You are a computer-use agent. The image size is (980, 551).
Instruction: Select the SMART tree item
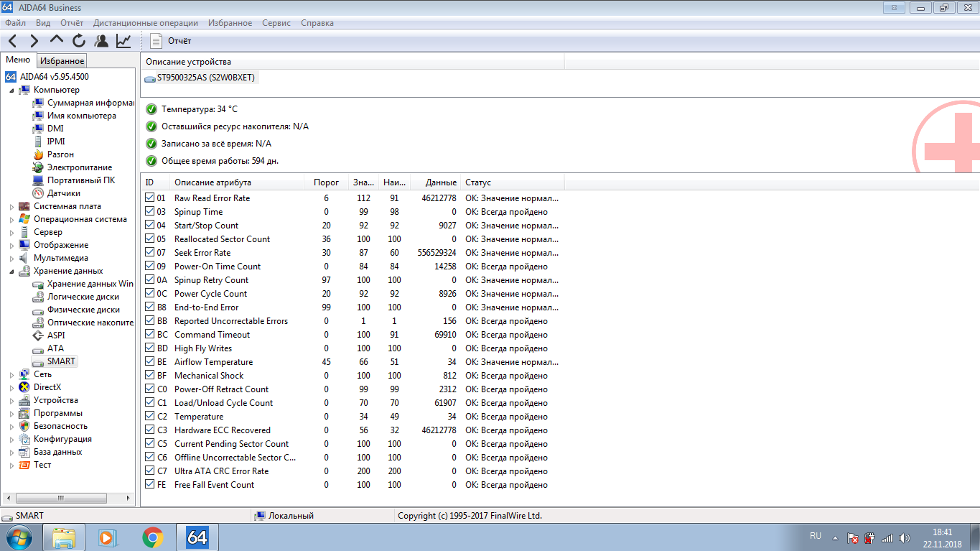coord(61,361)
